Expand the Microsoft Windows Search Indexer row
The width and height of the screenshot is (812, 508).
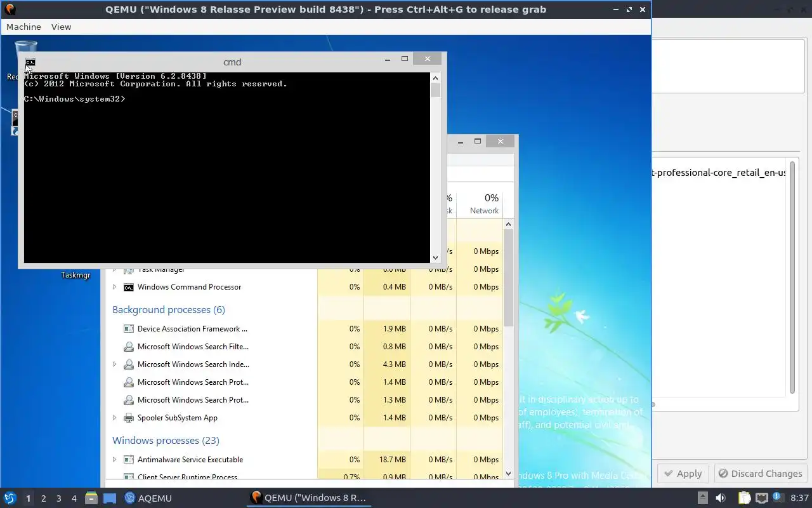[114, 364]
